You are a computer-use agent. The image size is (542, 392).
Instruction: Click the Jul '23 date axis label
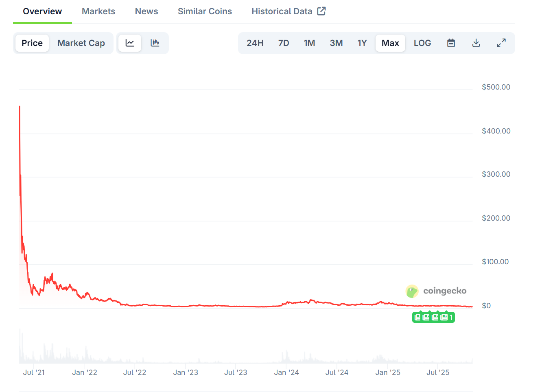236,372
